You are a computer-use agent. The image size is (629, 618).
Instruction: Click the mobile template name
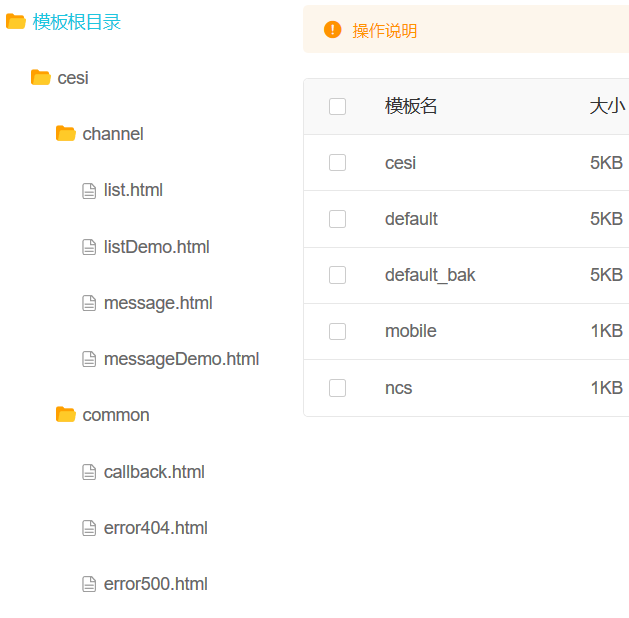click(x=410, y=331)
